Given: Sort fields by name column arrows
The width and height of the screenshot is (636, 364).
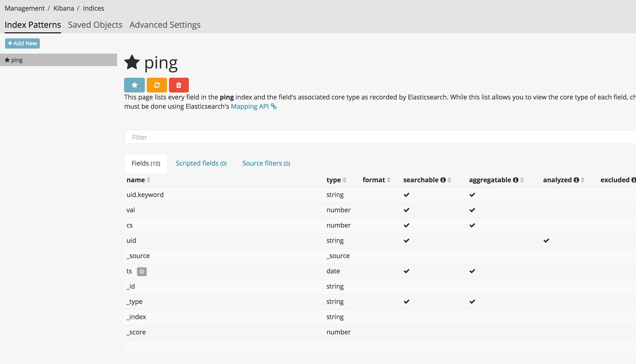Looking at the screenshot, I should pos(148,180).
